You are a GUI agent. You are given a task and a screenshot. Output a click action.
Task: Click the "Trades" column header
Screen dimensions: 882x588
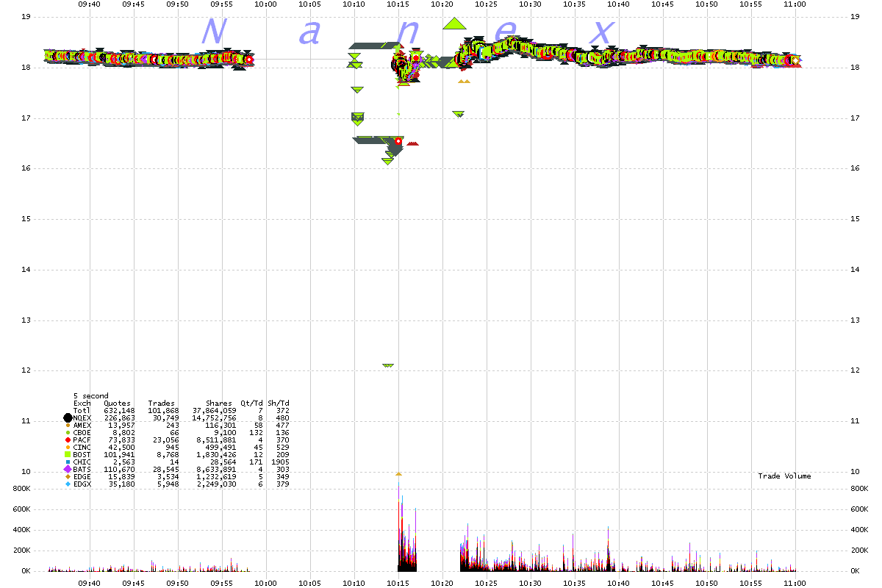click(162, 404)
